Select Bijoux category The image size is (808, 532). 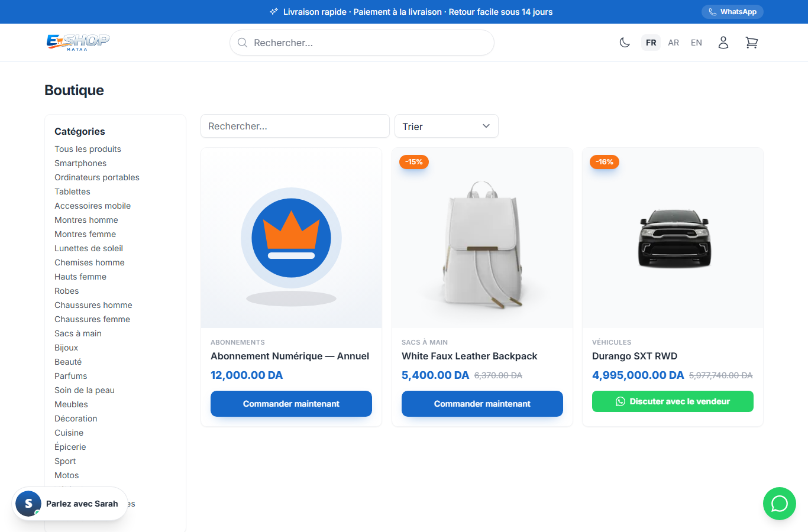[66, 348]
